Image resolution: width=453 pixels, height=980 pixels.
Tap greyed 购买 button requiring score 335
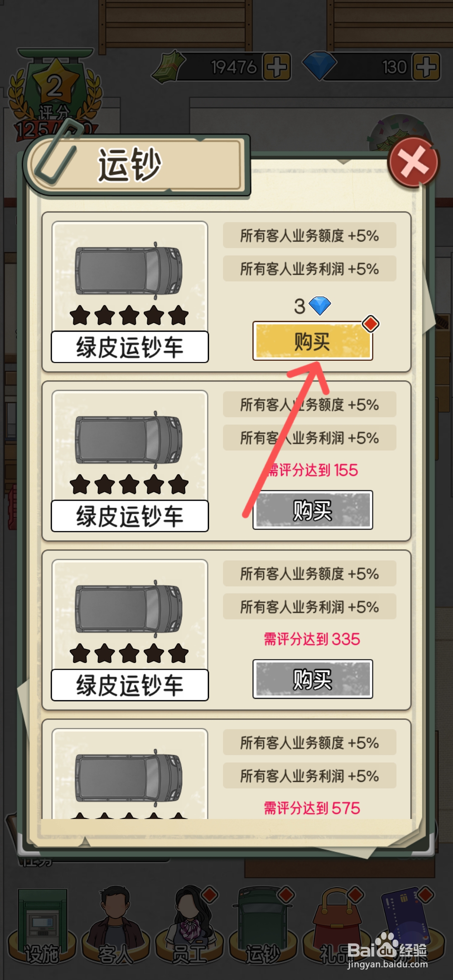(x=313, y=679)
